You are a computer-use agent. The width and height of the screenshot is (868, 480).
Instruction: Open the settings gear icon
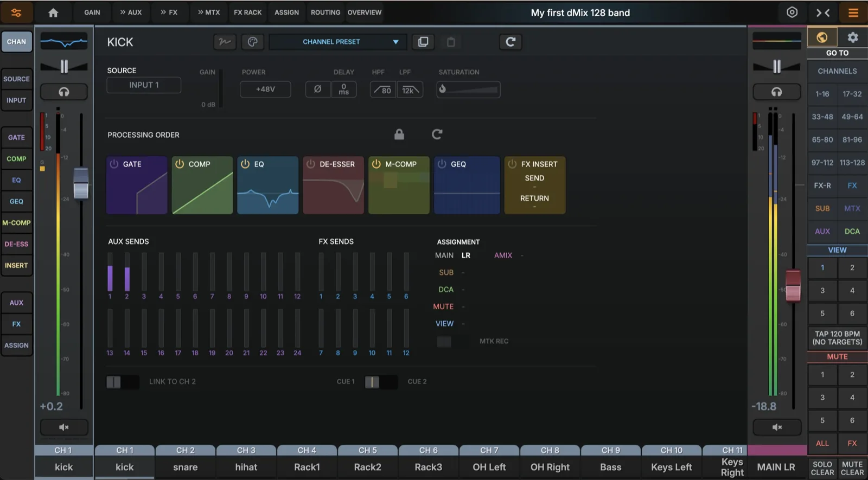(x=853, y=37)
